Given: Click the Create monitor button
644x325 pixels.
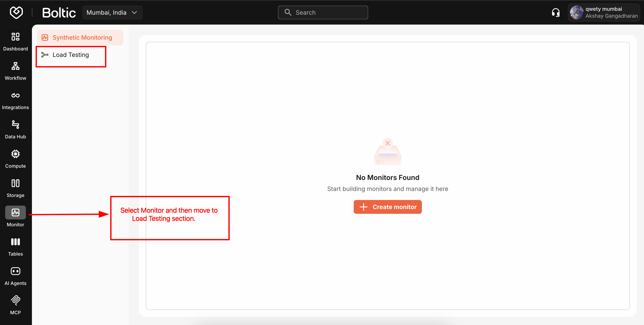Looking at the screenshot, I should click(x=388, y=207).
